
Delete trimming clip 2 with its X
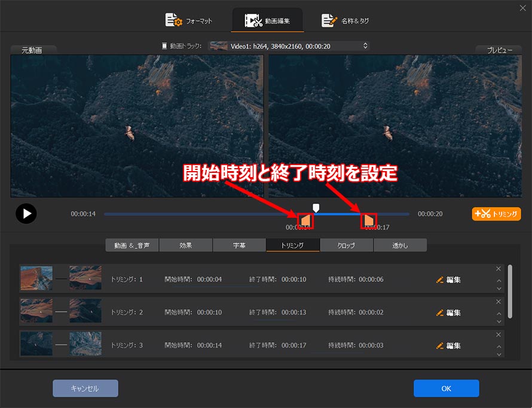pos(499,302)
